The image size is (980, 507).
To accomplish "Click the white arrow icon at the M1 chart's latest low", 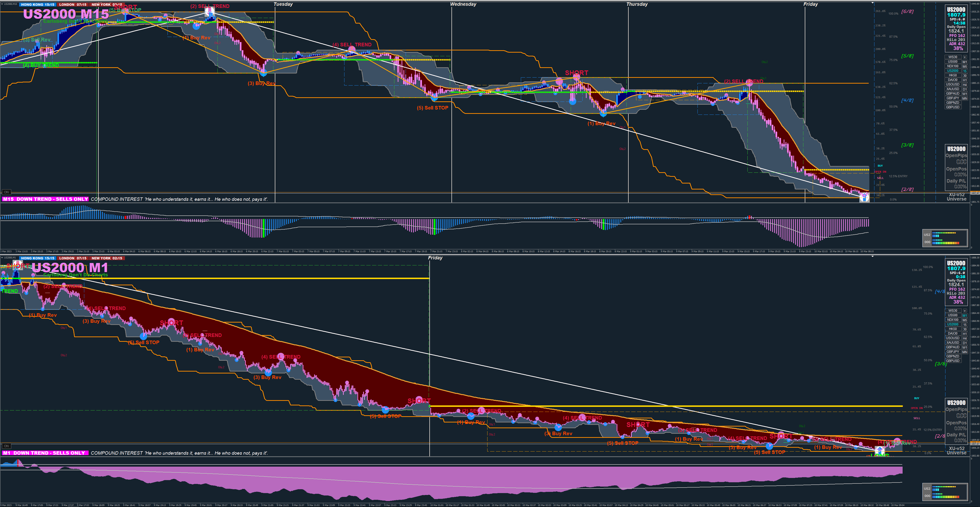I will point(880,451).
